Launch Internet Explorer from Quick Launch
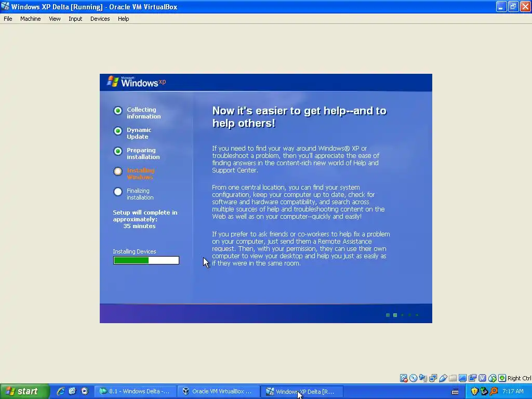This screenshot has width=532, height=399. (61, 391)
